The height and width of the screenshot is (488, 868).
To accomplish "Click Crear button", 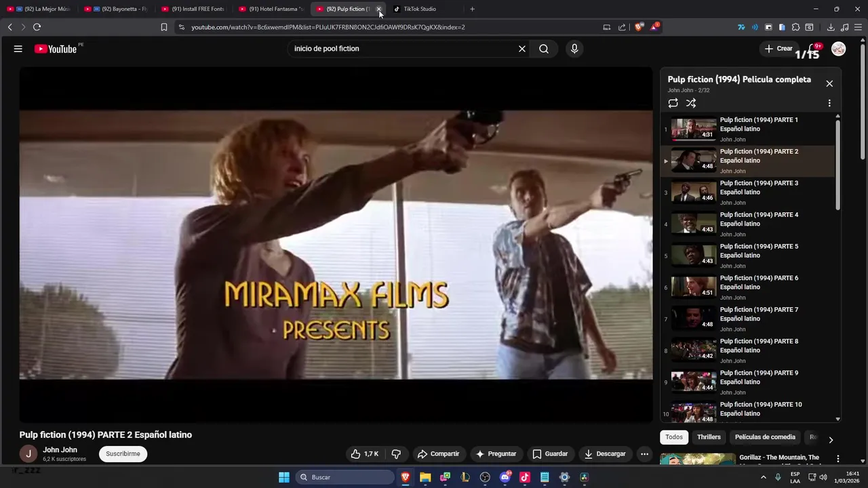I will (x=778, y=49).
